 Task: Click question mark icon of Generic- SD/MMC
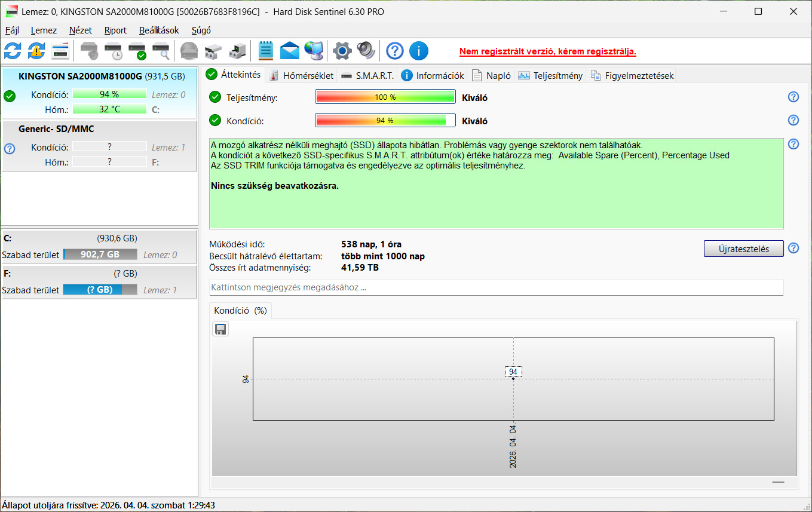coord(9,148)
